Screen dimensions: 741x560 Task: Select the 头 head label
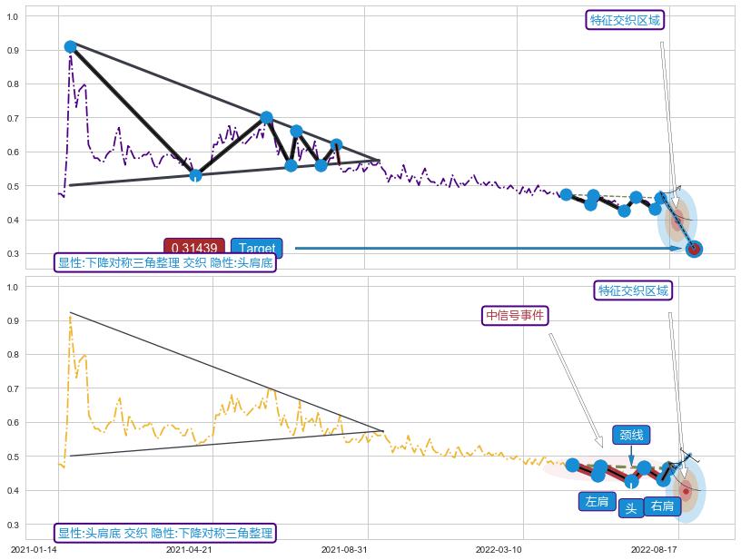[x=630, y=508]
